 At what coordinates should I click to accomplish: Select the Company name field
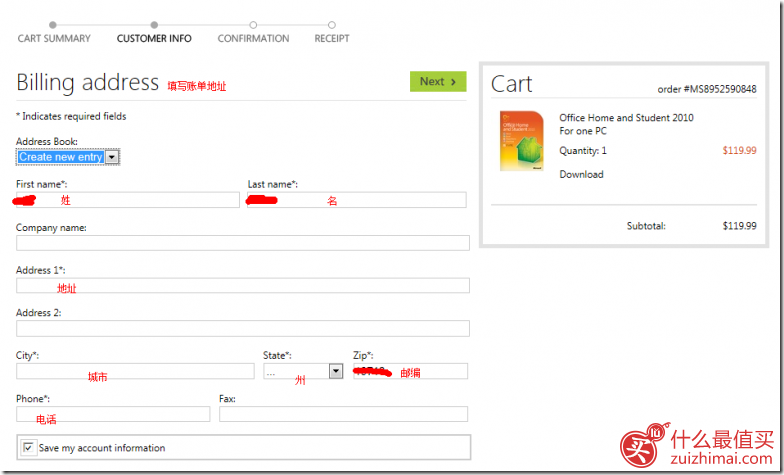(x=242, y=243)
